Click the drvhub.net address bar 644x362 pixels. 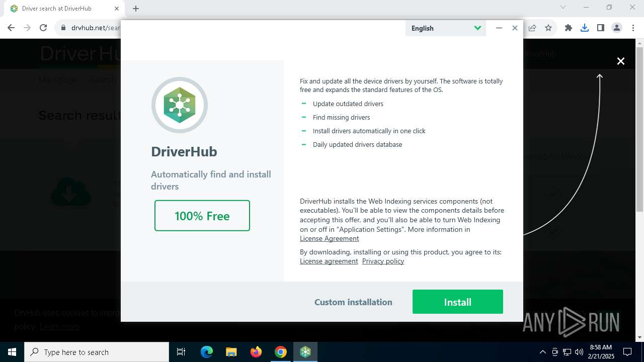pos(95,28)
